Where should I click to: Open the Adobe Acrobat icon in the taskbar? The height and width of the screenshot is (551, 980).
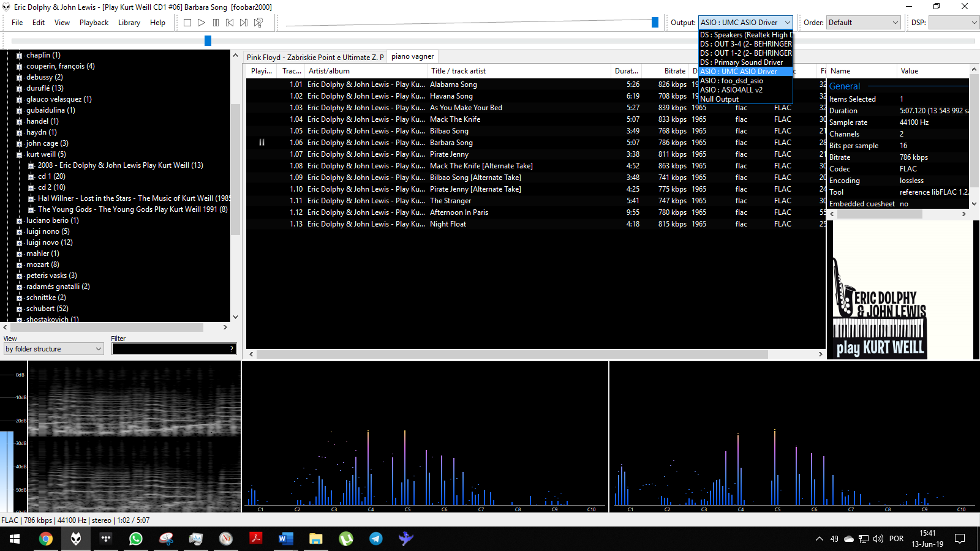256,539
